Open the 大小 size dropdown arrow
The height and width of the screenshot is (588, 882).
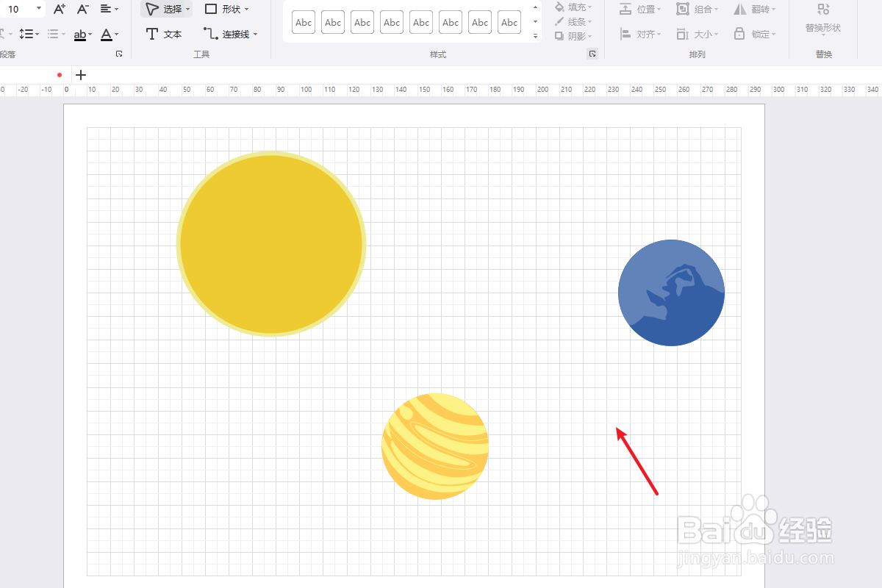click(717, 35)
